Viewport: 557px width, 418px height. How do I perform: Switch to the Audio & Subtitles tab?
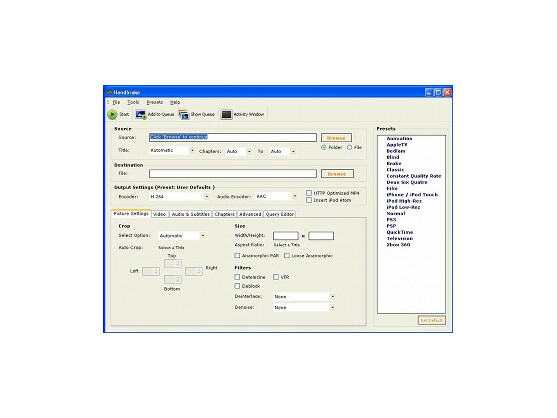point(190,214)
